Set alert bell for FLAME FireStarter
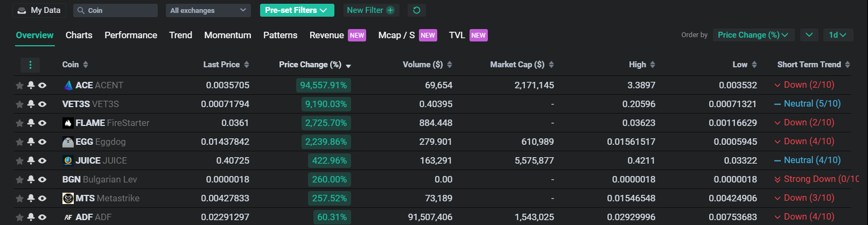868x225 pixels. 31,123
